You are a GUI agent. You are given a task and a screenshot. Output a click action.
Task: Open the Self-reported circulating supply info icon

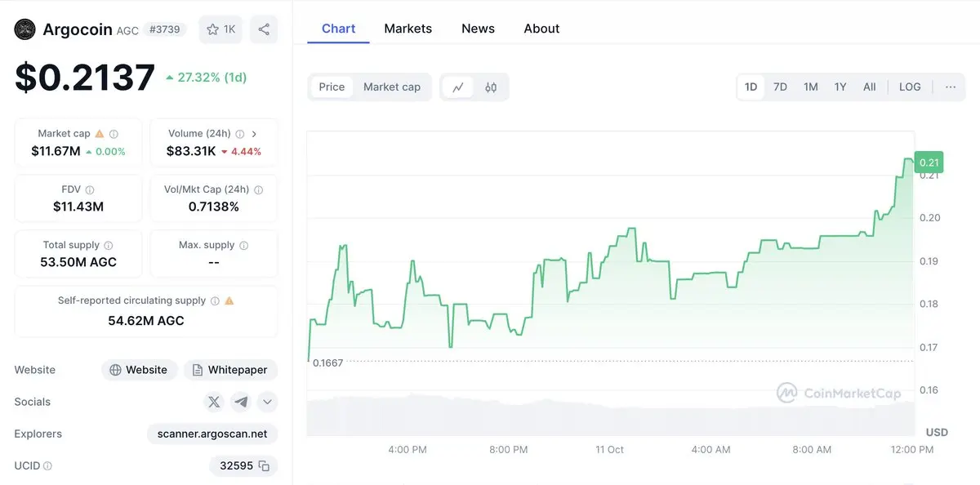tap(215, 300)
